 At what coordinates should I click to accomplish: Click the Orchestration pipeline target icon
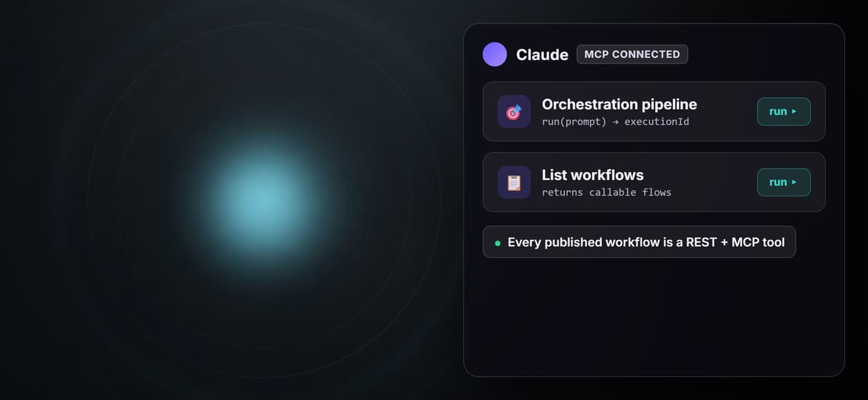(x=514, y=111)
